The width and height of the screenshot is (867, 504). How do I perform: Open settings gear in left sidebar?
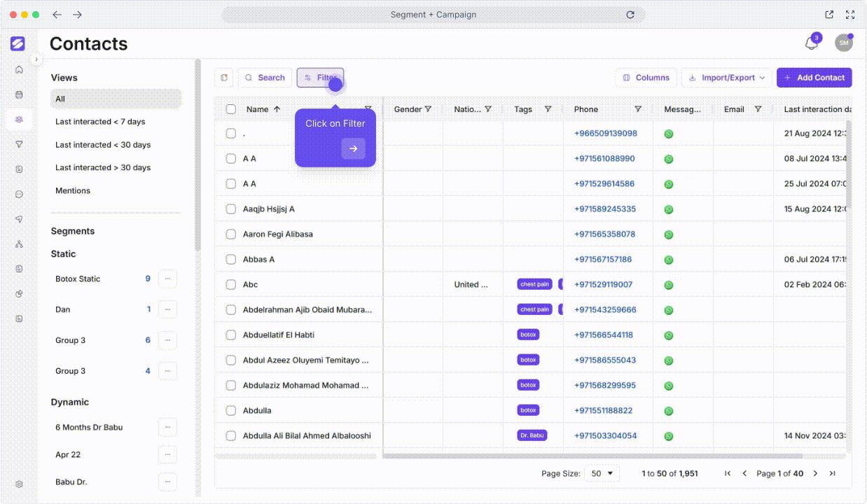click(19, 484)
